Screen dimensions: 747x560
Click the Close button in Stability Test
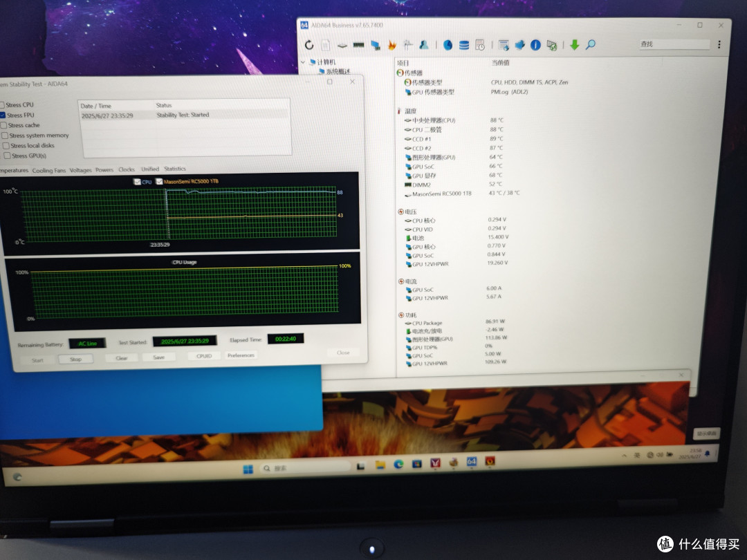[343, 353]
